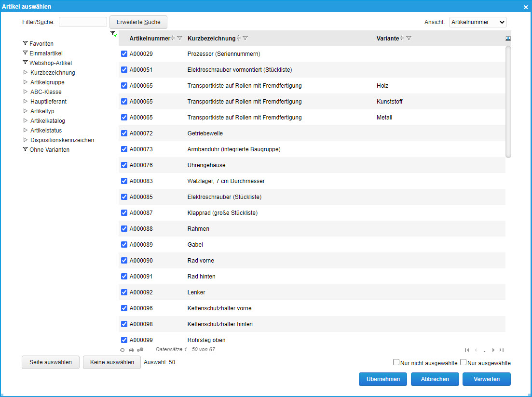Jump to the first page of records
532x397 pixels.
(x=467, y=350)
